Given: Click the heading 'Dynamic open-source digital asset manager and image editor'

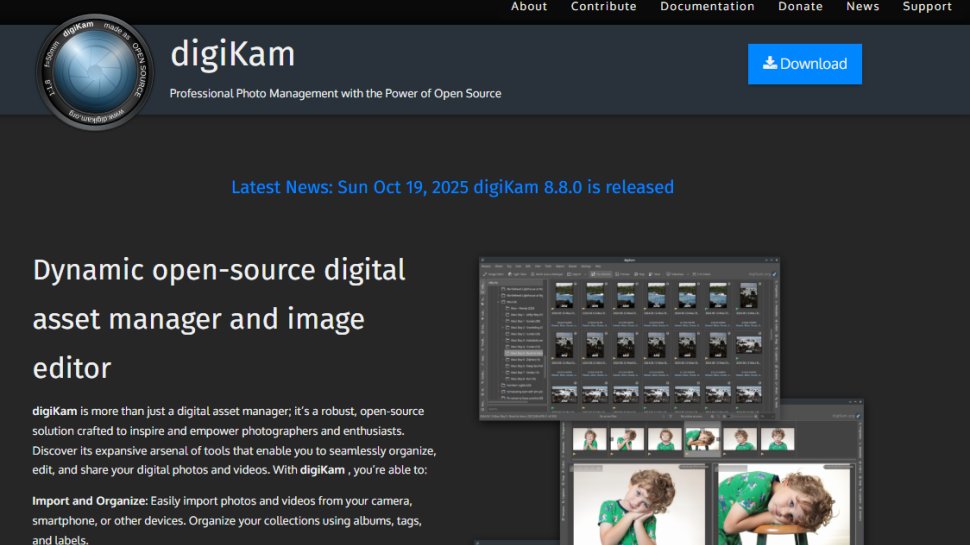Looking at the screenshot, I should click(219, 319).
